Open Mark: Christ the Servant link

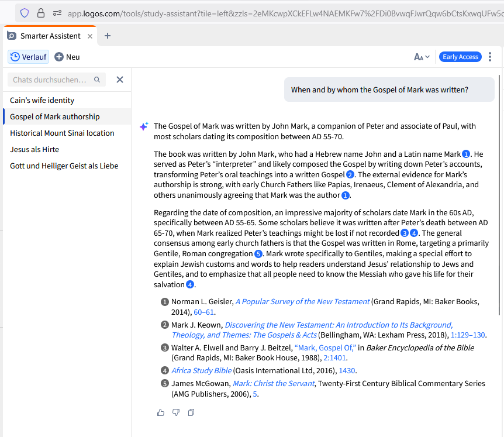click(274, 384)
